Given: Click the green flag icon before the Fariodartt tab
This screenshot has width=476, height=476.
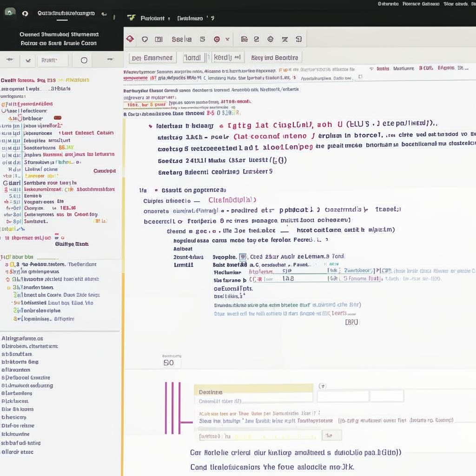Looking at the screenshot, I should (131, 18).
